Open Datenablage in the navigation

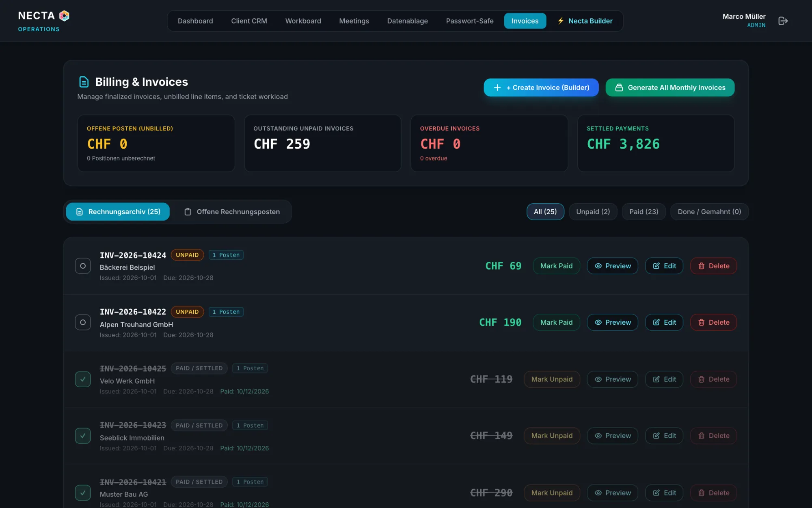tap(407, 21)
